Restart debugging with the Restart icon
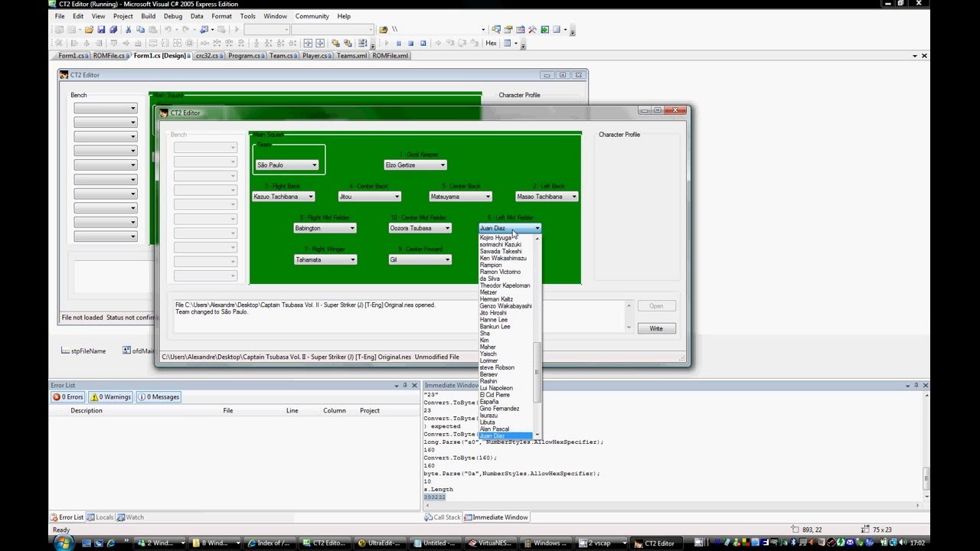Image resolution: width=980 pixels, height=551 pixels. (423, 44)
